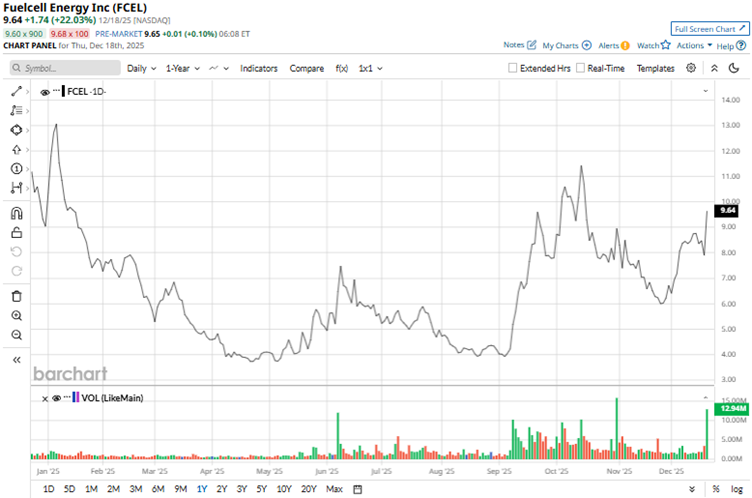Toggle the lock drawings padlock
Viewport: 752px width, 498px height.
(x=16, y=233)
